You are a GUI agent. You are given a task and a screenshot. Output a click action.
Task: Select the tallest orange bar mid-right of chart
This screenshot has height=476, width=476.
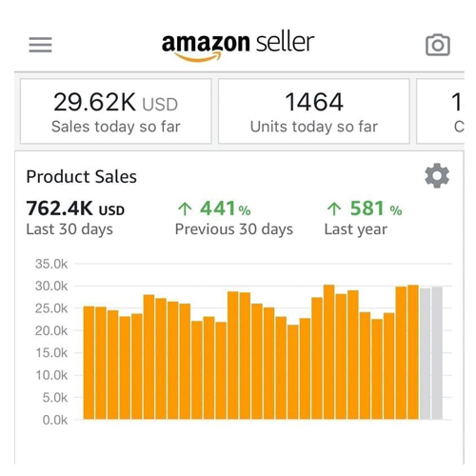[x=328, y=352]
